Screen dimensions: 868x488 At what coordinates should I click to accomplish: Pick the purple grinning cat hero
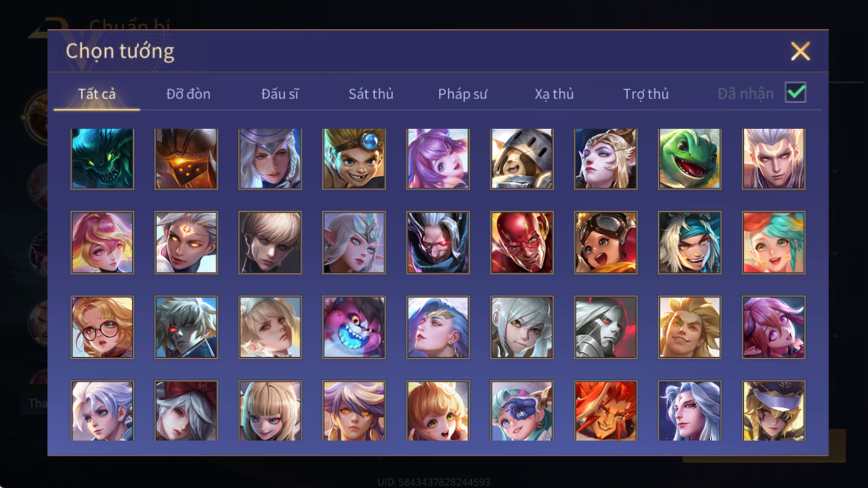(x=353, y=327)
